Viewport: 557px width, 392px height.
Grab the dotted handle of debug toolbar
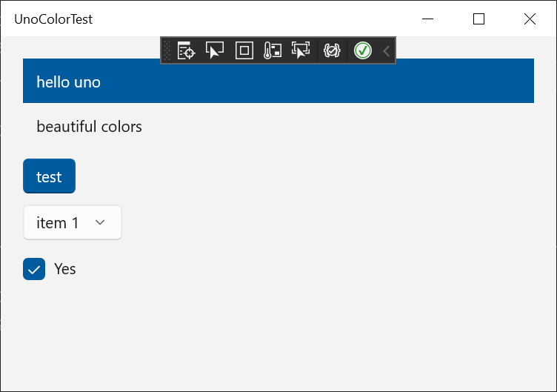point(167,50)
